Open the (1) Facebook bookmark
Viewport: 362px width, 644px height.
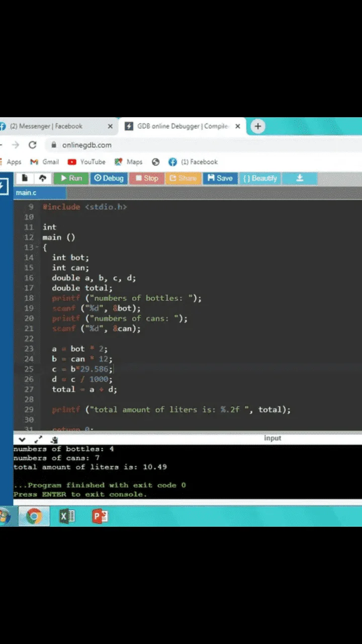(x=193, y=162)
